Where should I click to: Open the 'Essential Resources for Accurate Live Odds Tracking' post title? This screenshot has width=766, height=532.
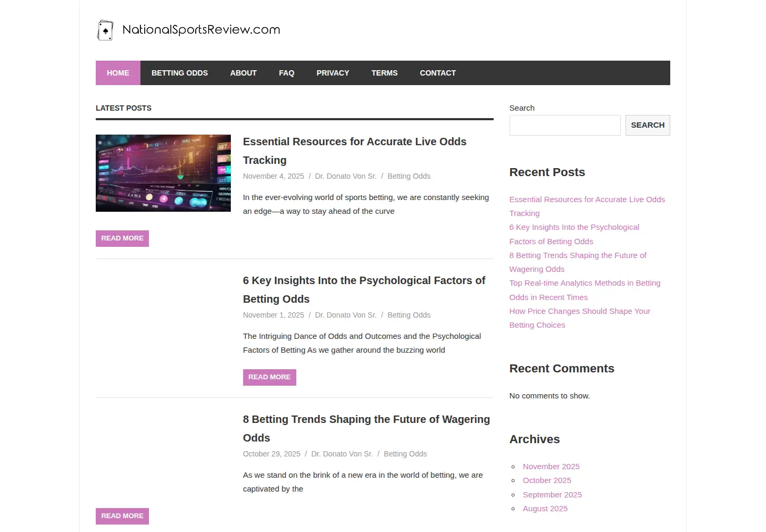355,151
